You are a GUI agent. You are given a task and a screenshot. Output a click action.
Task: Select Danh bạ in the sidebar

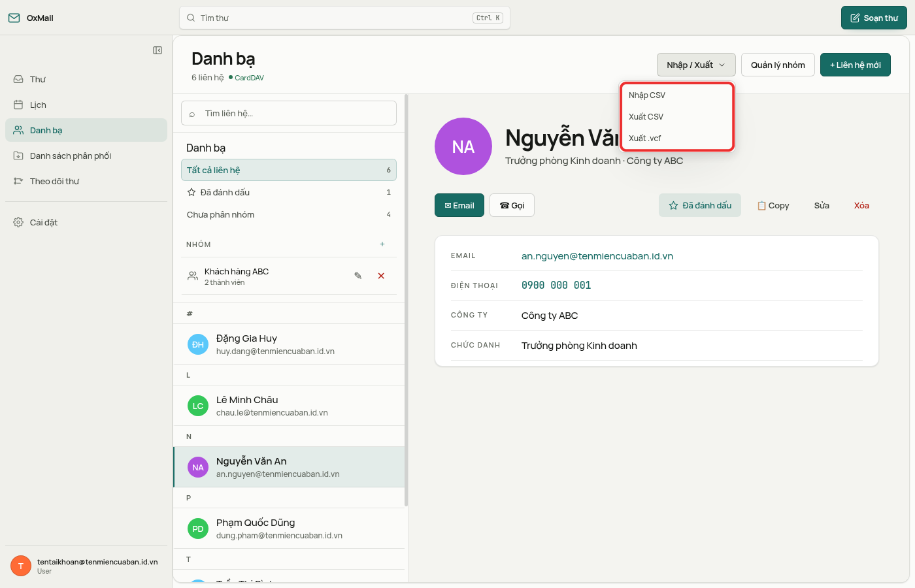[86, 130]
